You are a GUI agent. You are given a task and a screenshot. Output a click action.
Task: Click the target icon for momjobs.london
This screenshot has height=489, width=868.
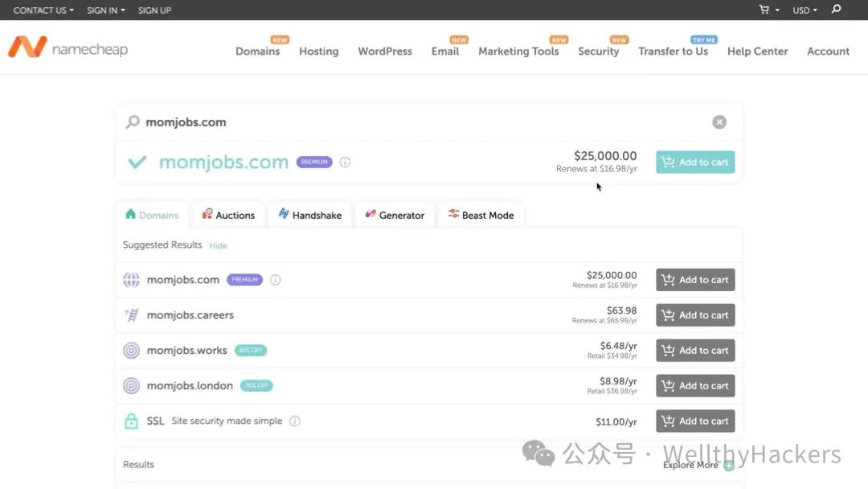[131, 385]
